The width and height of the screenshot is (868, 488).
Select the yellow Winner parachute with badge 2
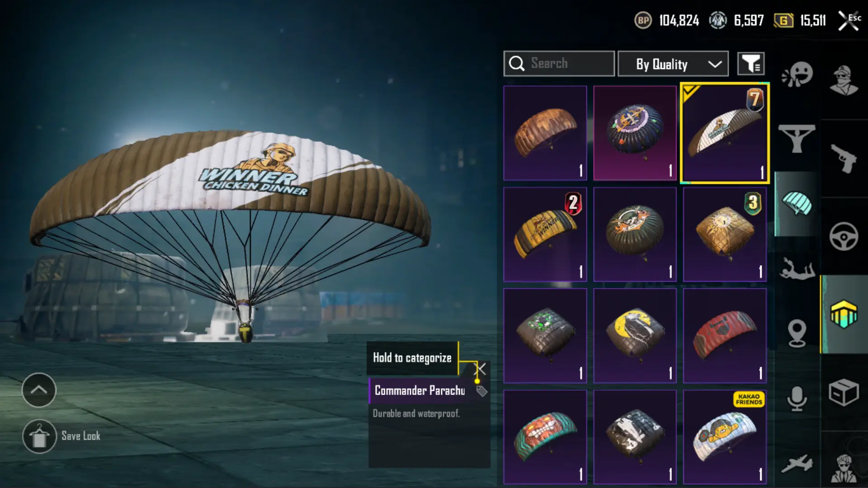(545, 235)
